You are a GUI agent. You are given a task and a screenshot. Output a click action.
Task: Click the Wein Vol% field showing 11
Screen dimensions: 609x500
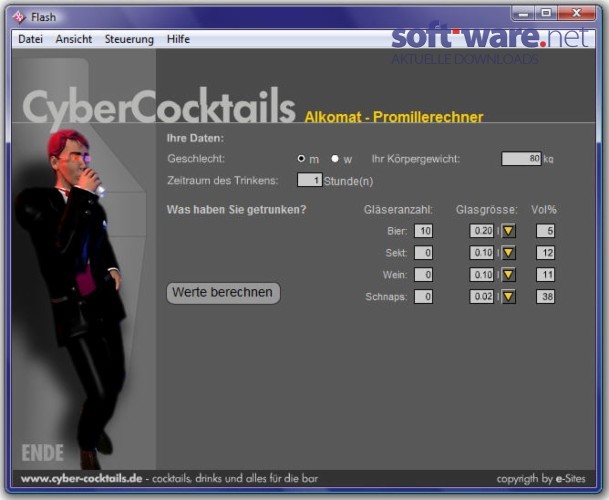point(545,275)
